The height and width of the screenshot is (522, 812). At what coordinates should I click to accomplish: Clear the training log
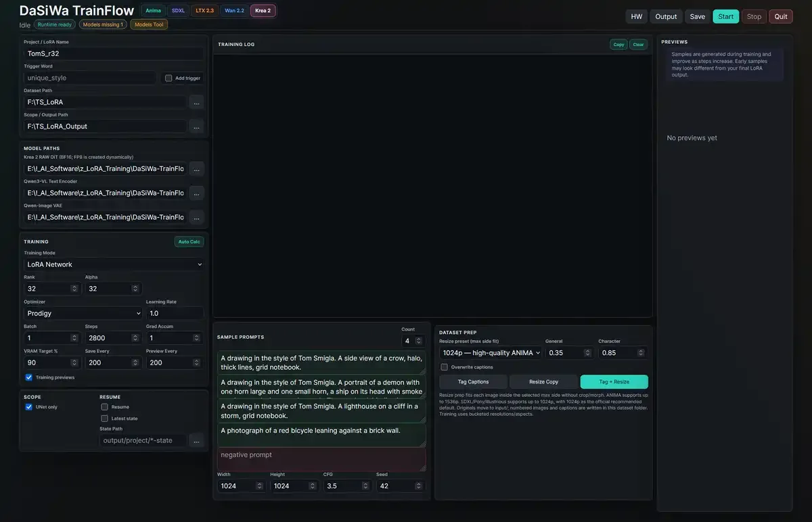(x=638, y=45)
